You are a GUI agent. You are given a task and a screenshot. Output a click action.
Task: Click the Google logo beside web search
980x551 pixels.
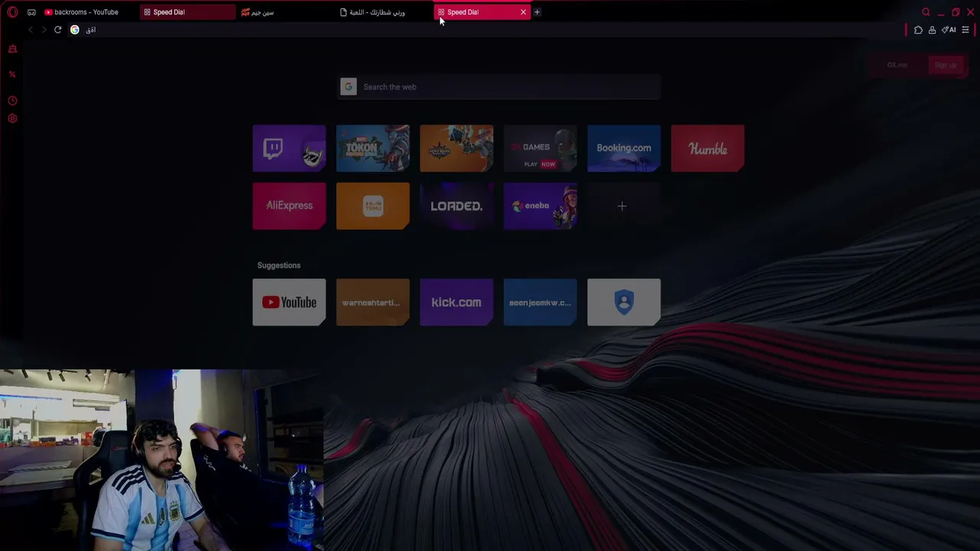click(348, 86)
